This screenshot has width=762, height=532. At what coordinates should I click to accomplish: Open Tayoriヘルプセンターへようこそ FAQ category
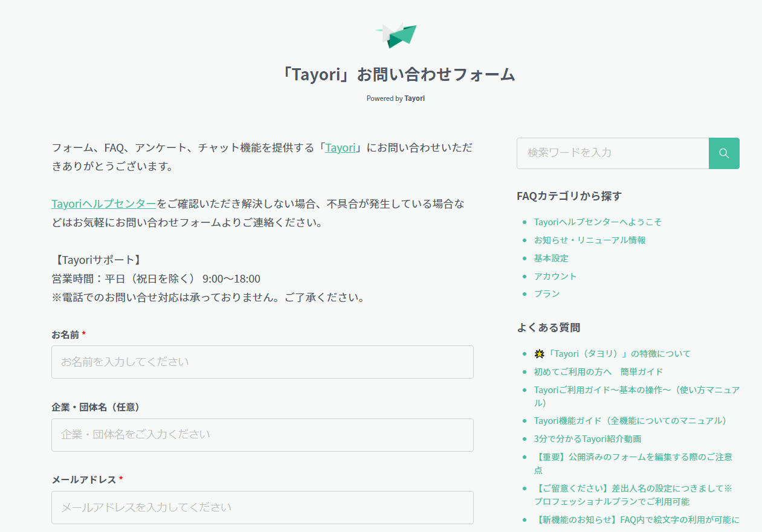(x=598, y=222)
